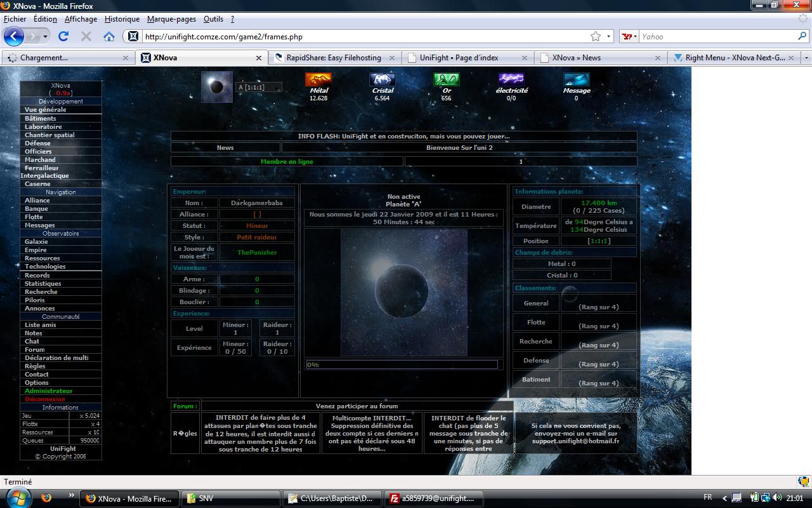Open the planet selector dropdown A [1:1:1]
812x508 pixels.
[259, 87]
